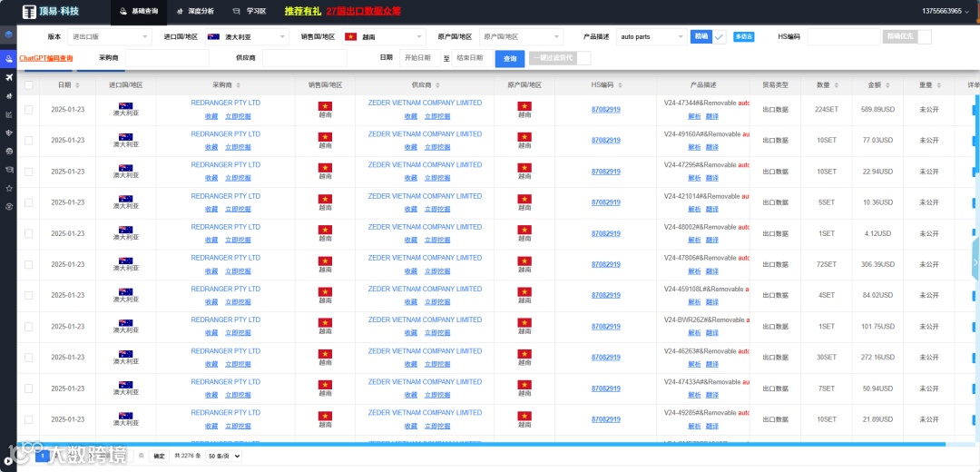Focus the HS编码 input field

pyautogui.click(x=843, y=37)
